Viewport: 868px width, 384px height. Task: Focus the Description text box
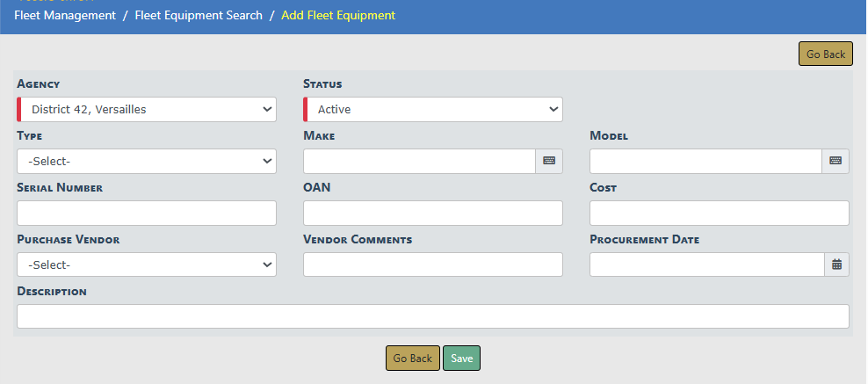coord(433,316)
